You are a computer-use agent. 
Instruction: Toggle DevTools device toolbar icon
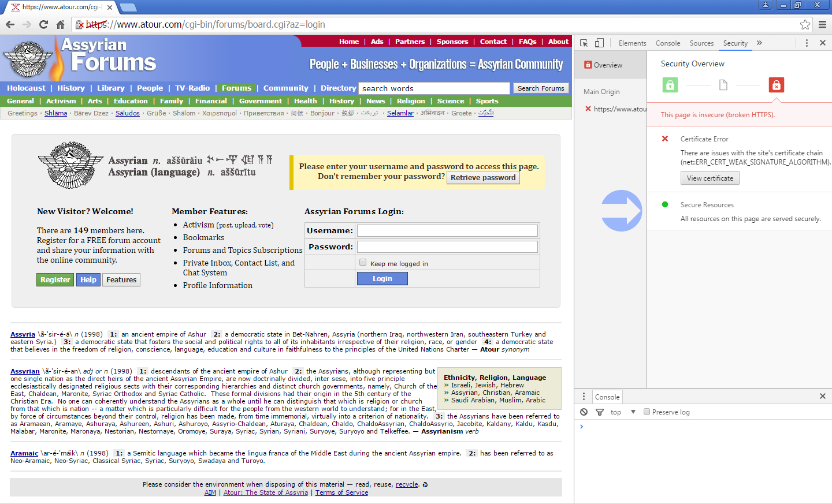[x=599, y=43]
